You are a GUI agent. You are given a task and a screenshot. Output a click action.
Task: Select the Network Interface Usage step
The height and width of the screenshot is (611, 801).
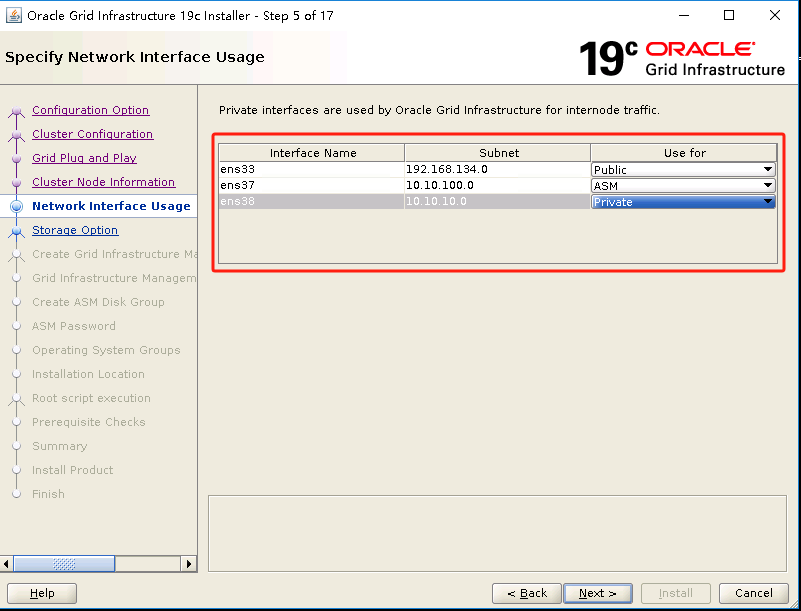click(111, 206)
